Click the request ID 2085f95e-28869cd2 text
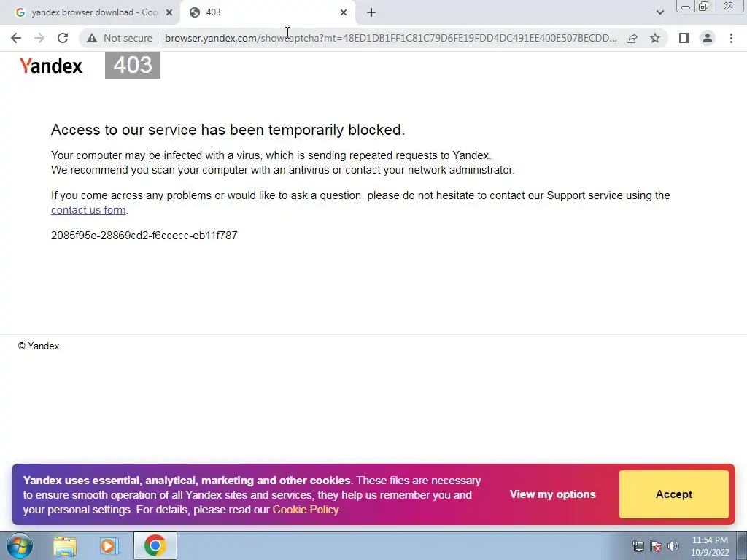747x560 pixels. pyautogui.click(x=144, y=236)
